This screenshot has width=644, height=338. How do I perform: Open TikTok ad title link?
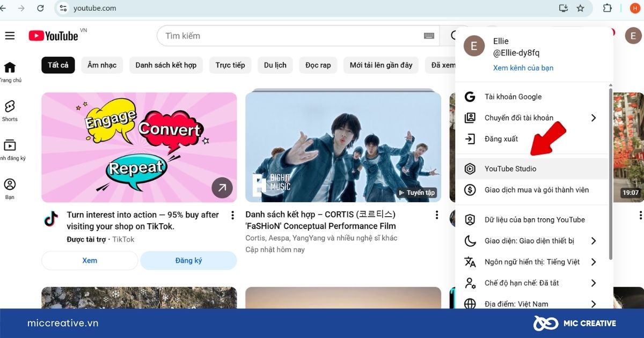coord(143,221)
